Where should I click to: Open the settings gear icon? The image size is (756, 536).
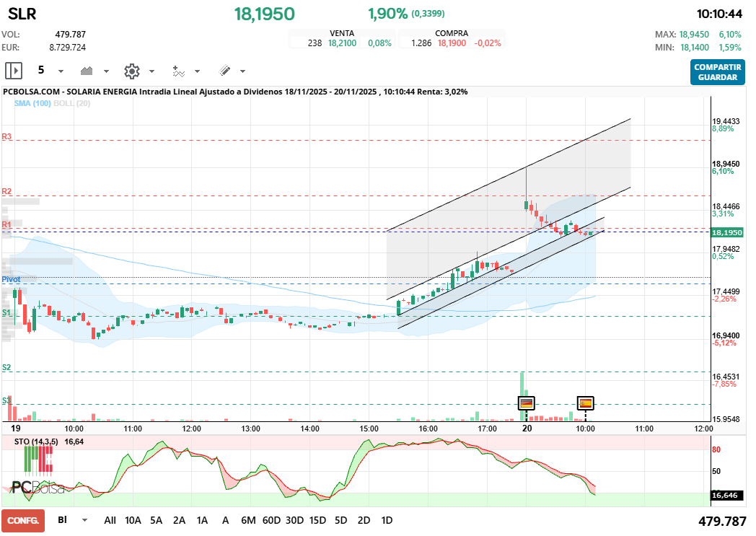[131, 71]
